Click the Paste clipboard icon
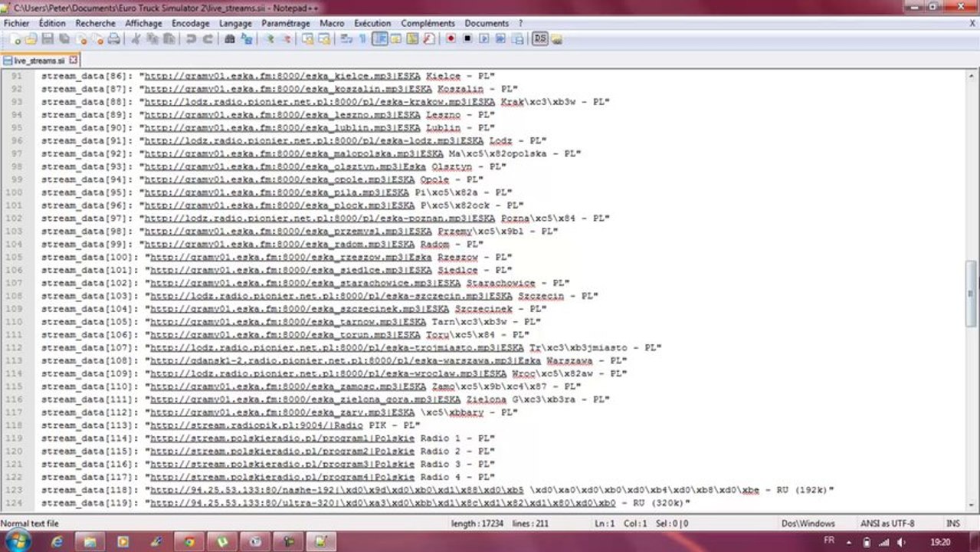The width and height of the screenshot is (980, 552). click(x=169, y=38)
